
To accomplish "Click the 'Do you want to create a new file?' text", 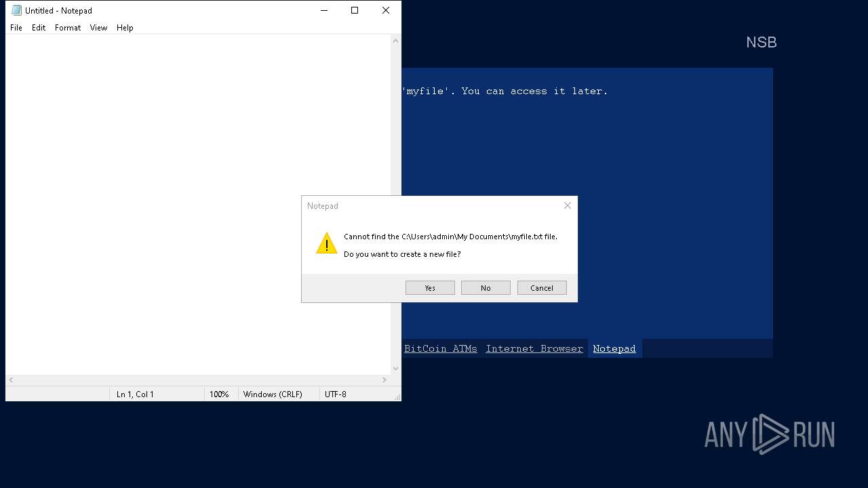I will coord(402,254).
